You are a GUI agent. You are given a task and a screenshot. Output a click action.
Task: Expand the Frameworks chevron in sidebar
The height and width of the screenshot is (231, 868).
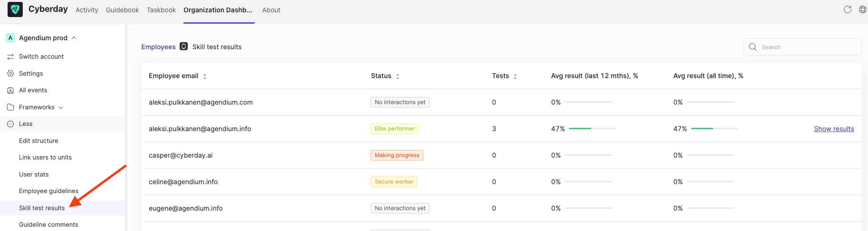[61, 107]
